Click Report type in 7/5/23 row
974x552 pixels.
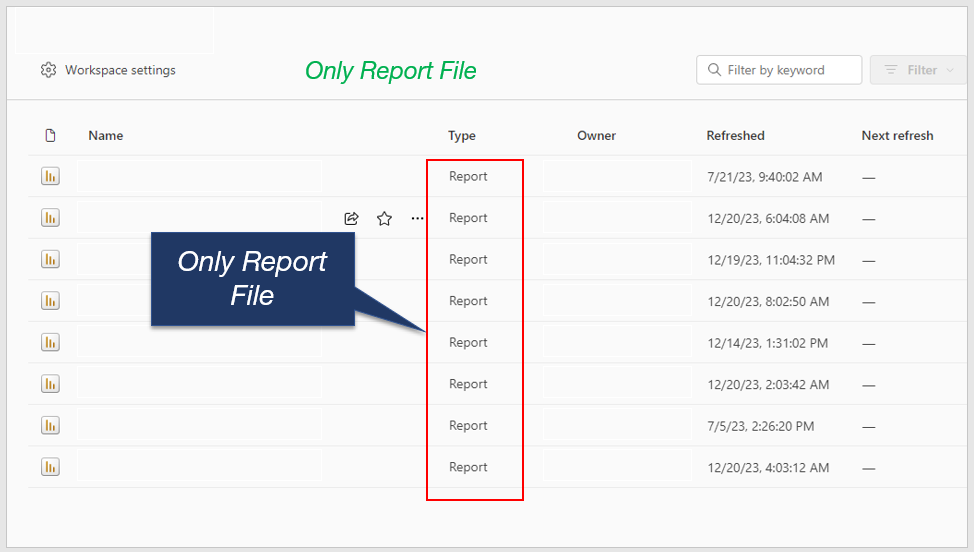(468, 426)
